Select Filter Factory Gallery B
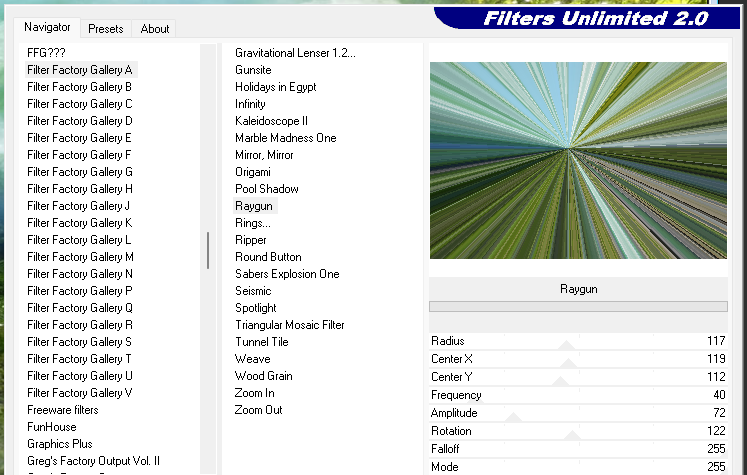The height and width of the screenshot is (475, 747). pos(80,87)
